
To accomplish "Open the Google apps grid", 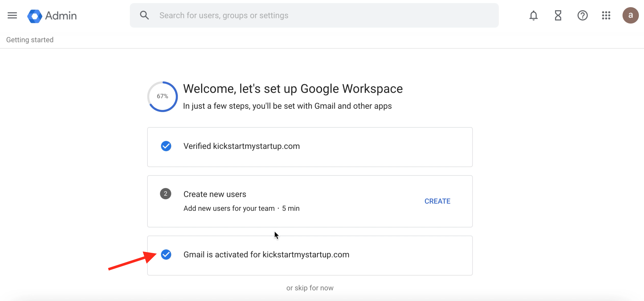I will 606,16.
